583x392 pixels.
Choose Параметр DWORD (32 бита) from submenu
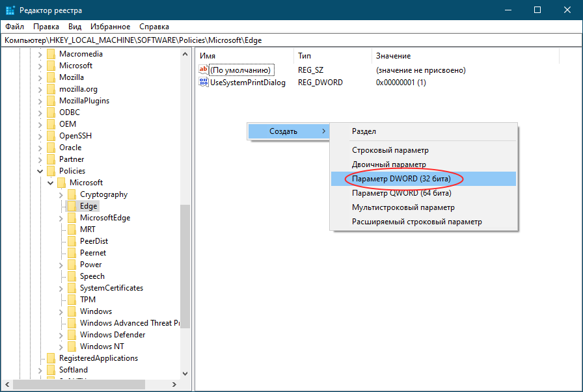click(x=423, y=179)
